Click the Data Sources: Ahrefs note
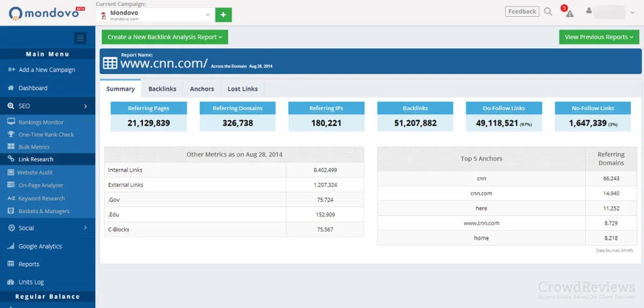The width and height of the screenshot is (644, 308). tap(616, 250)
